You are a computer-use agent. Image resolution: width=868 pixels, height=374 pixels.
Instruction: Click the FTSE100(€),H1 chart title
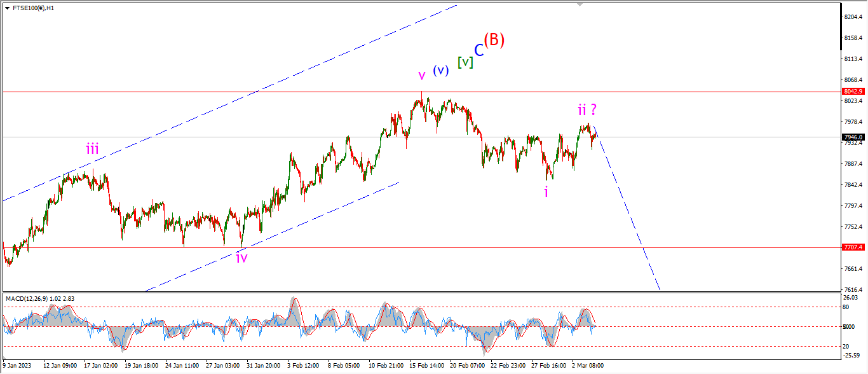[x=33, y=8]
